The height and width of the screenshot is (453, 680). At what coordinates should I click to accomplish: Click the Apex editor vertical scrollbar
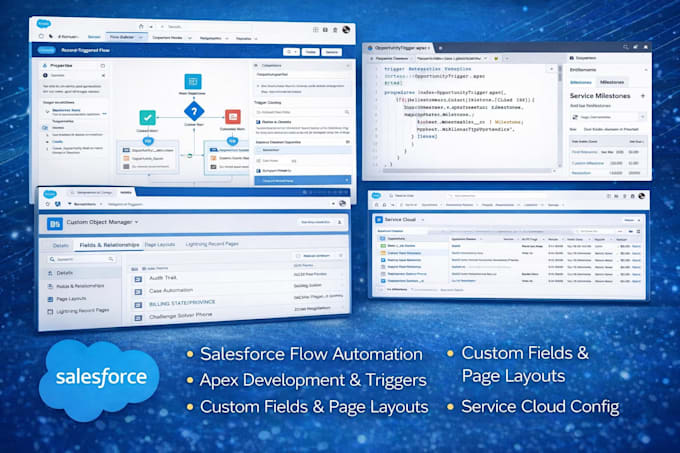coord(560,117)
